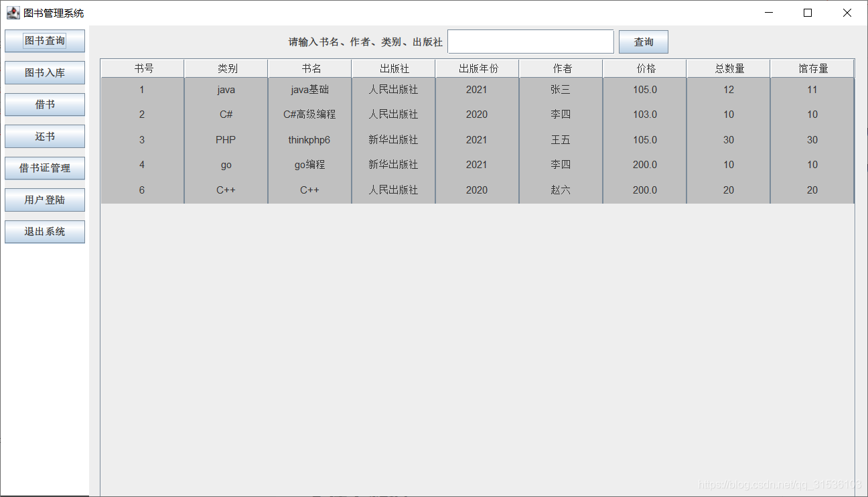This screenshot has height=497, width=868.
Task: Click the 出版社 column header
Action: pos(393,68)
